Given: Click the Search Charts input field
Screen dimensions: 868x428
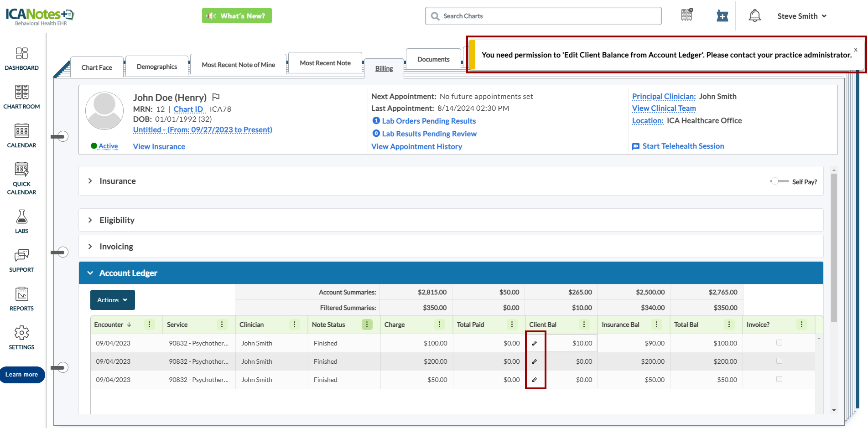Looking at the screenshot, I should tap(543, 16).
